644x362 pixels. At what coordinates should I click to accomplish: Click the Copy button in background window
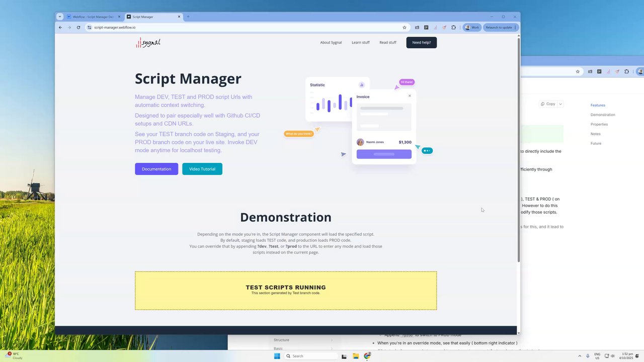548,104
